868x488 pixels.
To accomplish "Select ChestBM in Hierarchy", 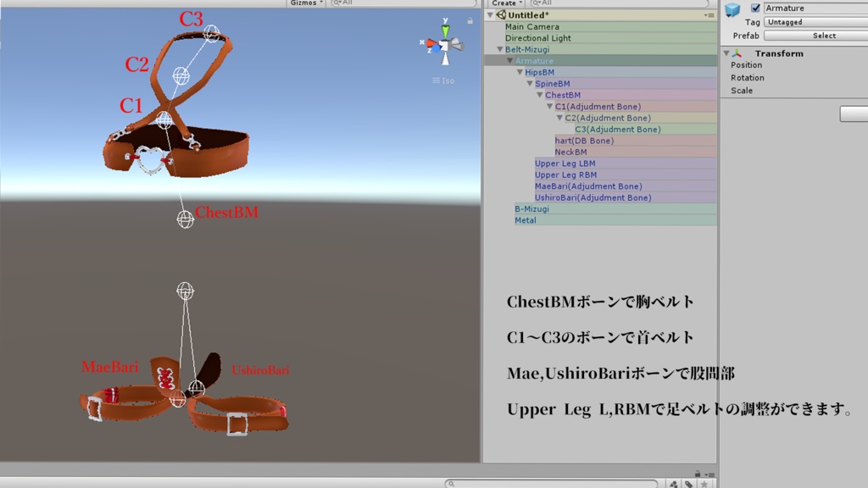I will pos(563,95).
